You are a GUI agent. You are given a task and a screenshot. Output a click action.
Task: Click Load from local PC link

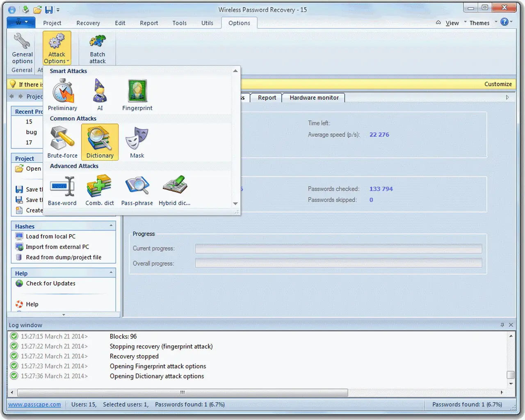pos(51,236)
